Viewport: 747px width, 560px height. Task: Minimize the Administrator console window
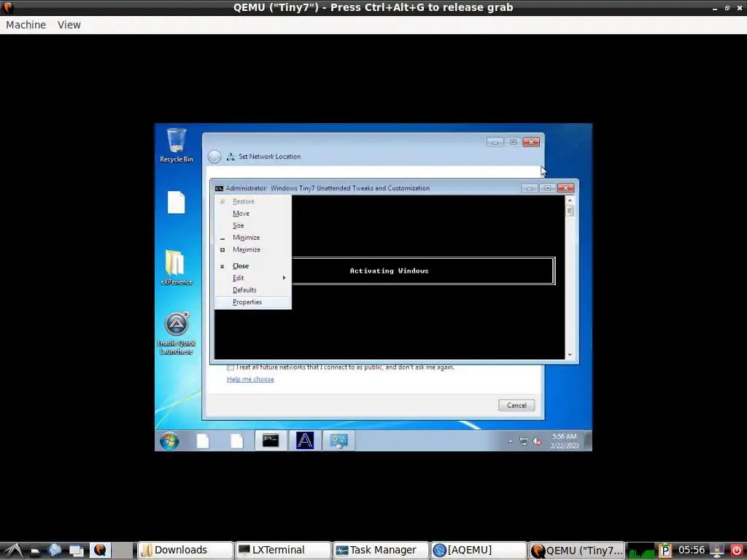[x=530, y=188]
